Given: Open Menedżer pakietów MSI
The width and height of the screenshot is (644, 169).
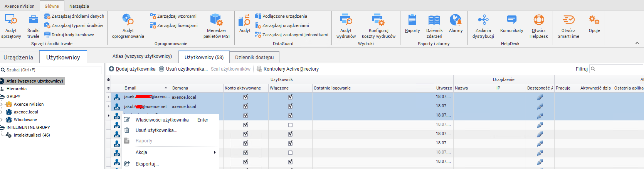Looking at the screenshot, I should (217, 26).
